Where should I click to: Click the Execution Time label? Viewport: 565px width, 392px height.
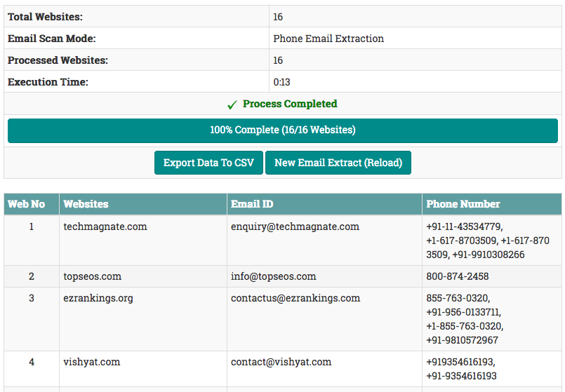48,82
